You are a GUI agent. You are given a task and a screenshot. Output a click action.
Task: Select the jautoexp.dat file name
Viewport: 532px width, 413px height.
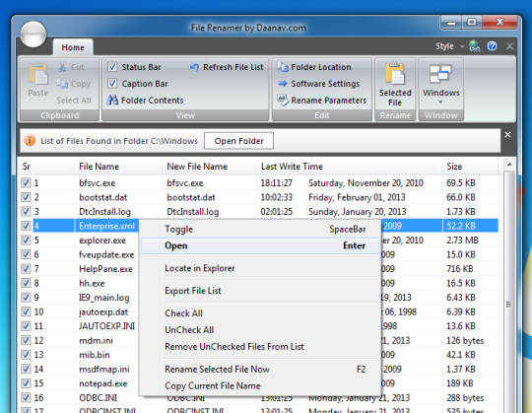103,311
